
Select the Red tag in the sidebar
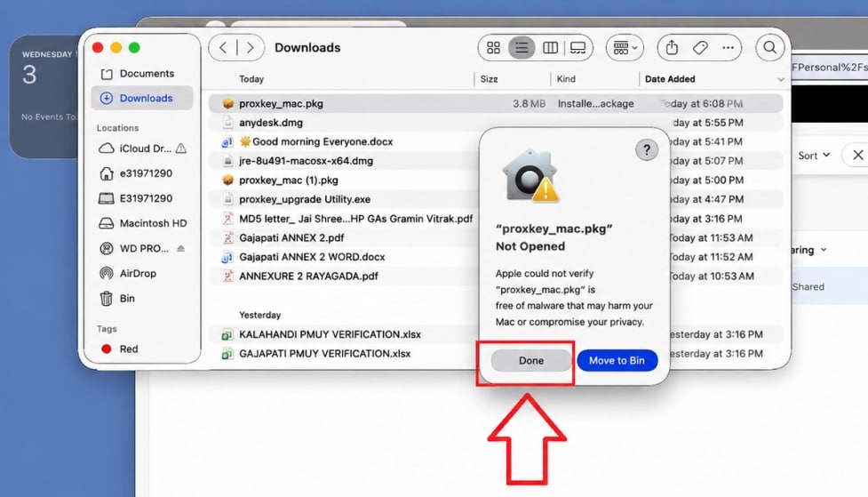point(129,349)
